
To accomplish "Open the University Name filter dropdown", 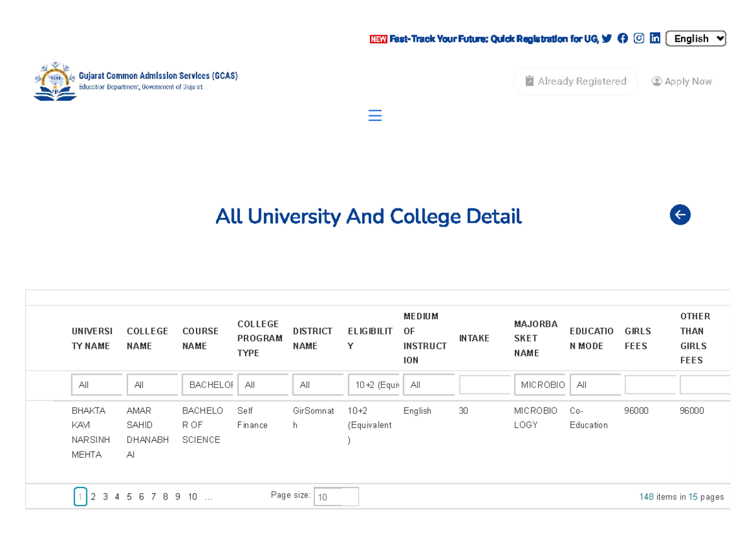I will point(96,385).
